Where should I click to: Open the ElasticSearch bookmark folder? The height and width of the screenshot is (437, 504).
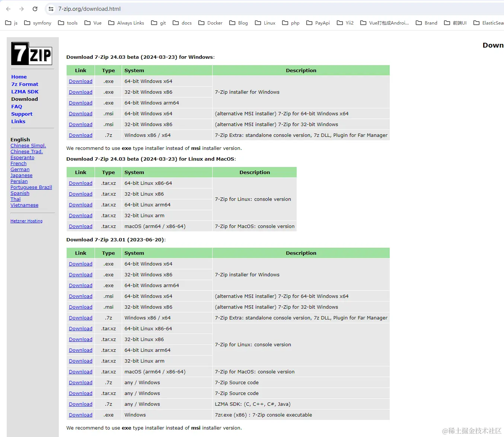tap(488, 23)
